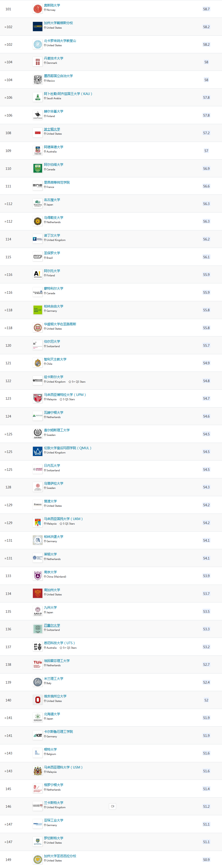Click the Ohio State red O logo
The width and height of the screenshot is (222, 868).
(x=38, y=700)
